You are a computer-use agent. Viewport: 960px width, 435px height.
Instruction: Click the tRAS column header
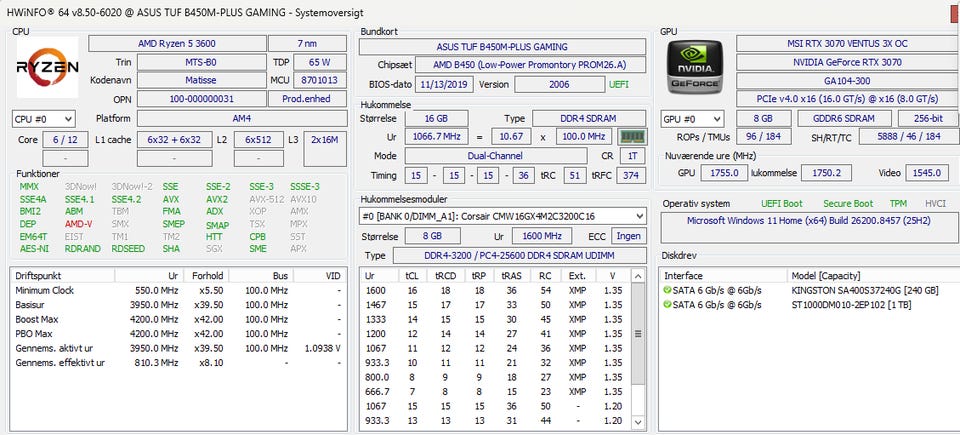(511, 276)
